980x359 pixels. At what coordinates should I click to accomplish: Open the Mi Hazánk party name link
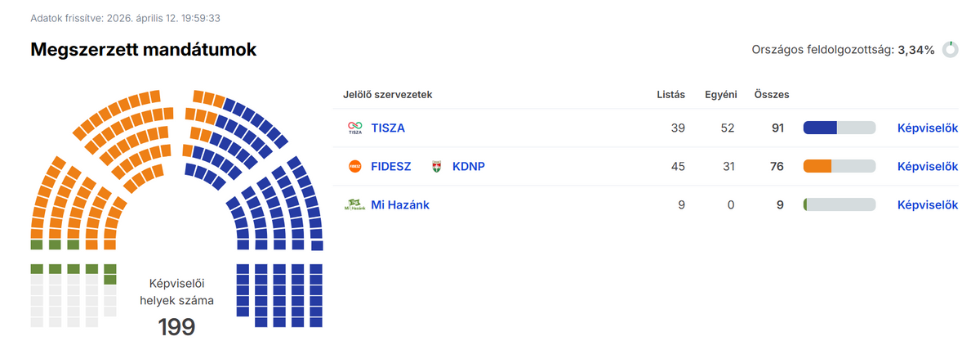[400, 205]
